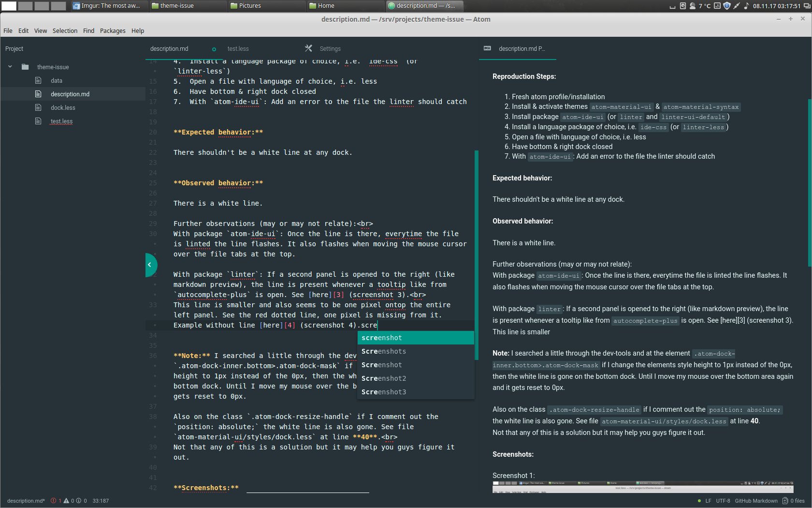Click the linter info count icon
The image size is (812, 508).
pos(78,501)
